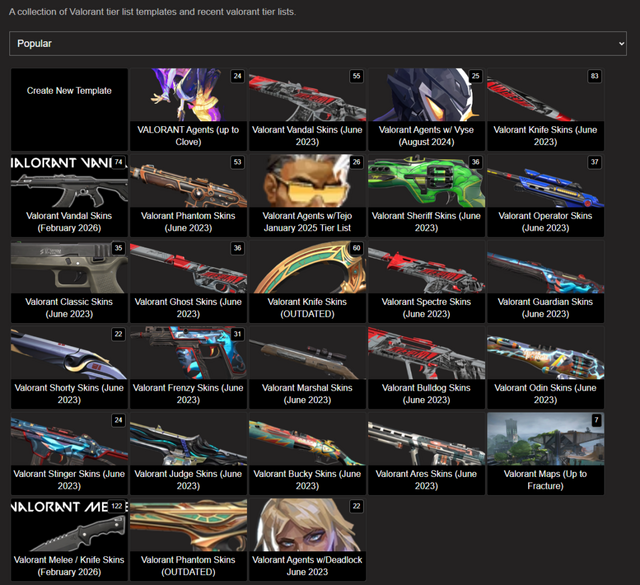Click the Create New Template card
Image resolution: width=640 pixels, height=585 pixels.
coord(69,109)
